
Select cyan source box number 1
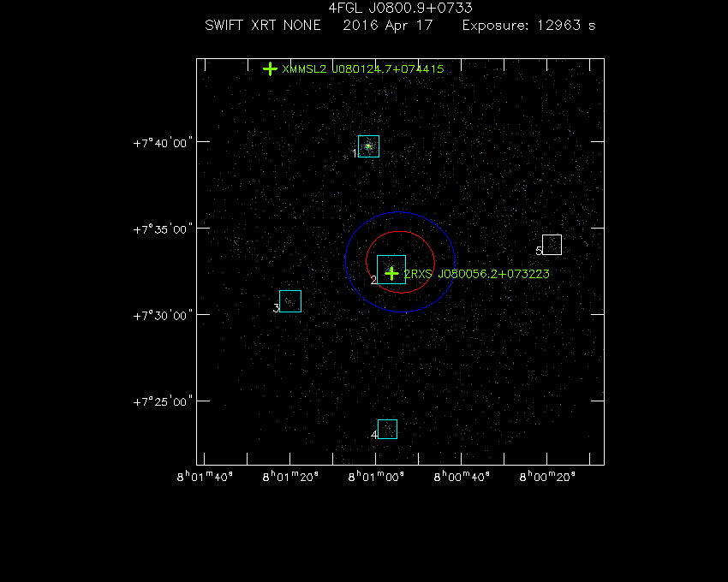coord(368,146)
